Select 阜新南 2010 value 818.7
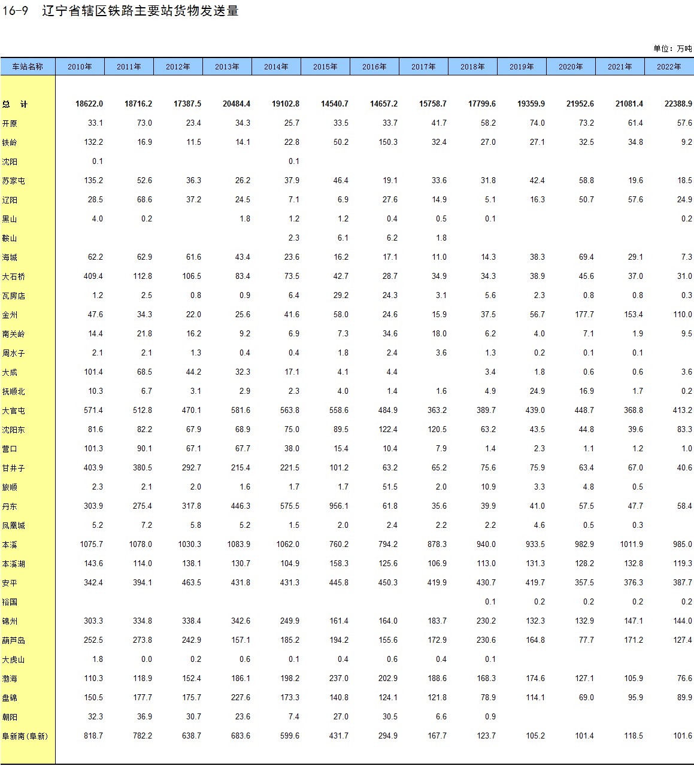The width and height of the screenshot is (694, 784). pos(93,736)
